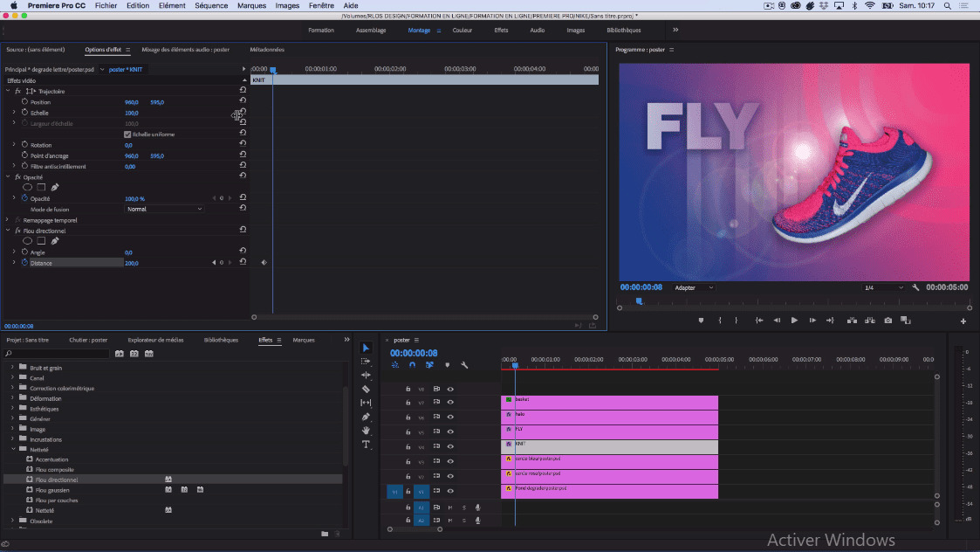Uncheck Echelle uniforme checkbox
This screenshot has height=552, width=980.
[x=127, y=135]
